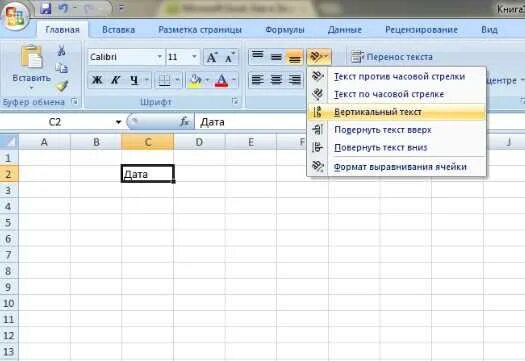Screen dimensions: 525x361
Task: Open the Вид tab
Action: point(489,30)
